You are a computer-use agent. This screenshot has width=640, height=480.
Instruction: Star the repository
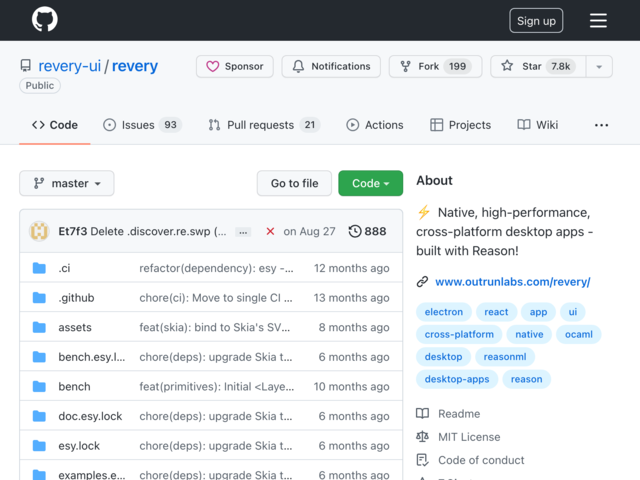(x=538, y=66)
